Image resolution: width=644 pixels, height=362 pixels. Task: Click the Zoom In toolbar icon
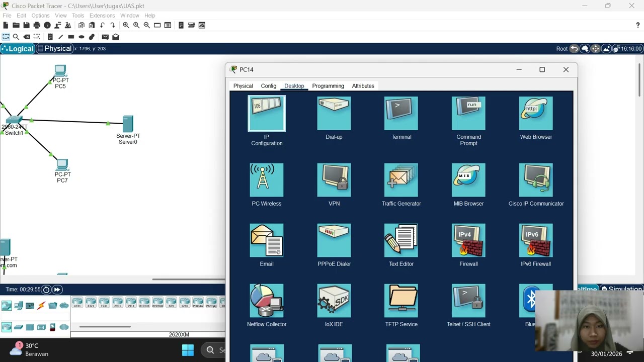pyautogui.click(x=126, y=25)
